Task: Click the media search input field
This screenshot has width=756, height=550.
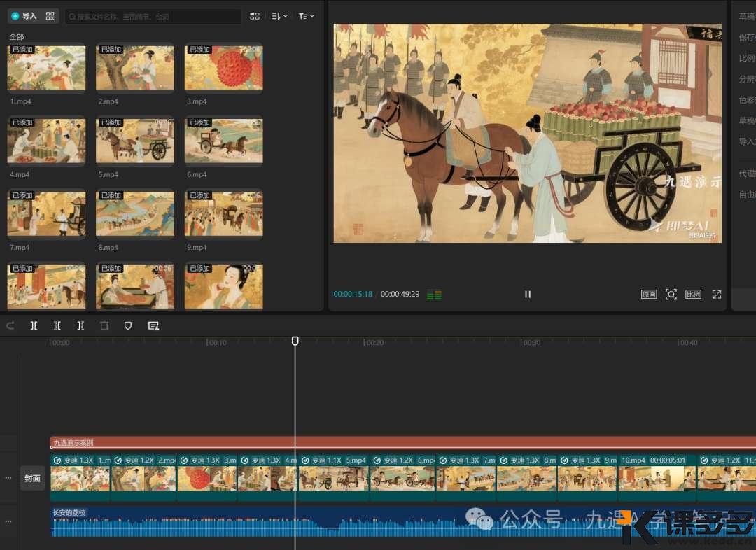Action: 154,16
